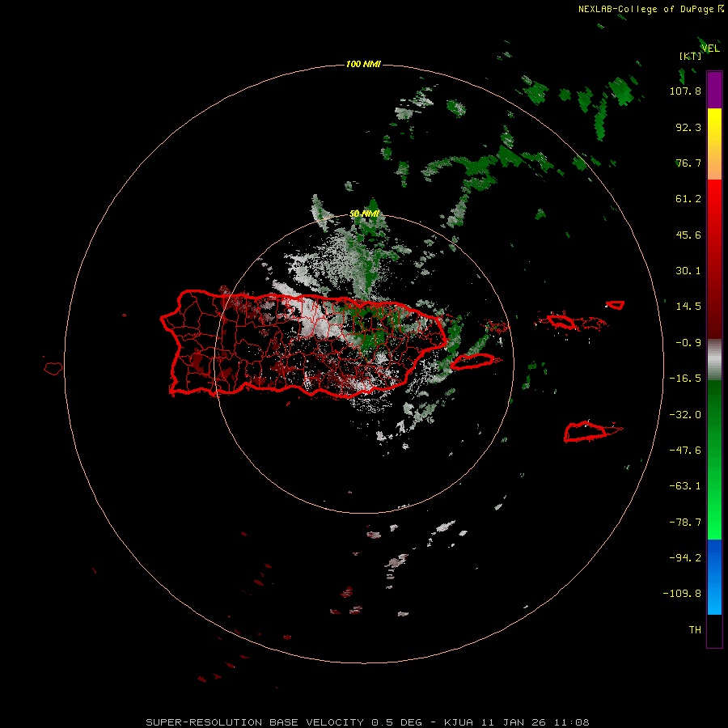Pick the black TH box of color bar
Screen dimensions: 728x728
(x=714, y=630)
